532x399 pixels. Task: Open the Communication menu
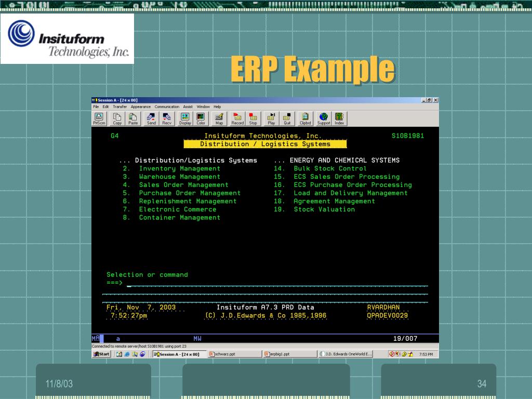[x=167, y=107]
